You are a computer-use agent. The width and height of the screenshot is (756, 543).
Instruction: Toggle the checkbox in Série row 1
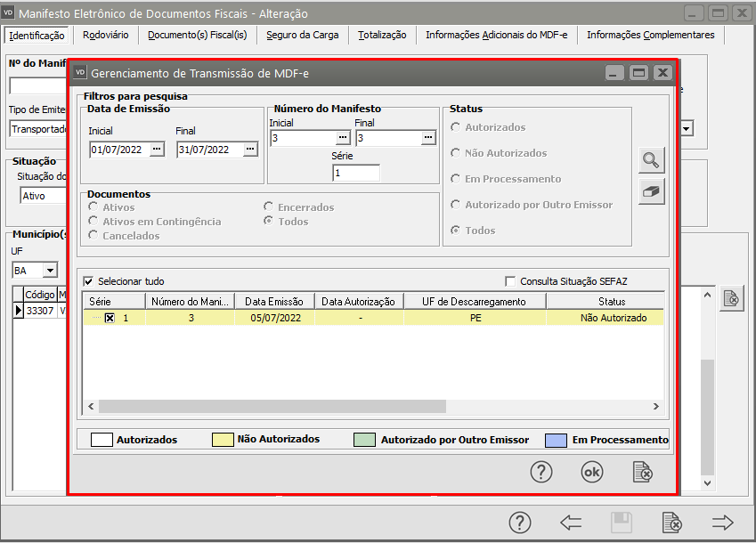point(110,318)
